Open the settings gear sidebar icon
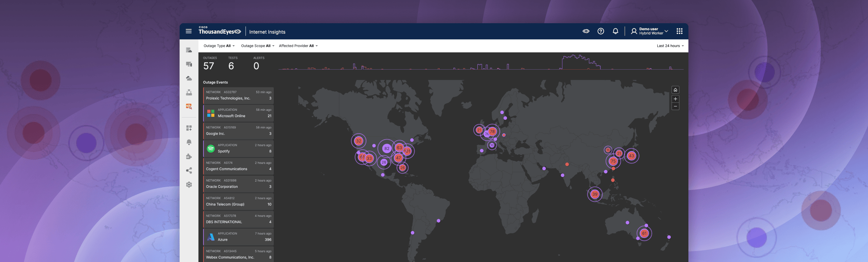The height and width of the screenshot is (262, 868). 189,185
